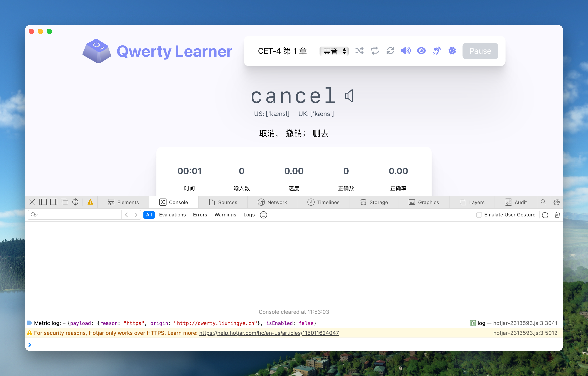Image resolution: width=588 pixels, height=376 pixels.
Task: Select the All messages filter
Action: coord(149,215)
